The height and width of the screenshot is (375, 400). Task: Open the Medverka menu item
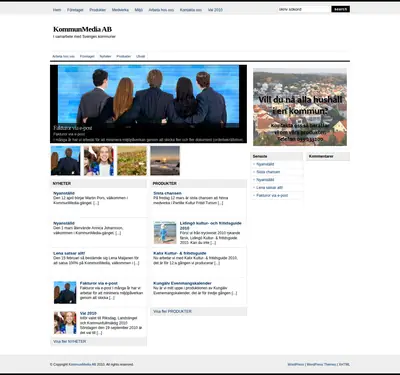pyautogui.click(x=120, y=10)
